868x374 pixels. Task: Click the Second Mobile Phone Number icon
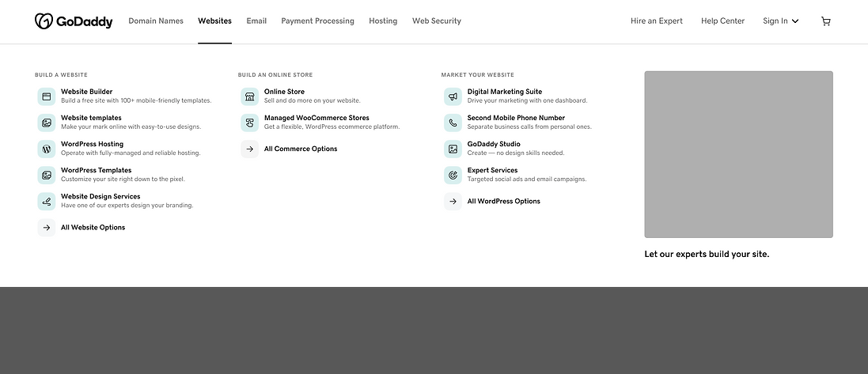coord(453,123)
